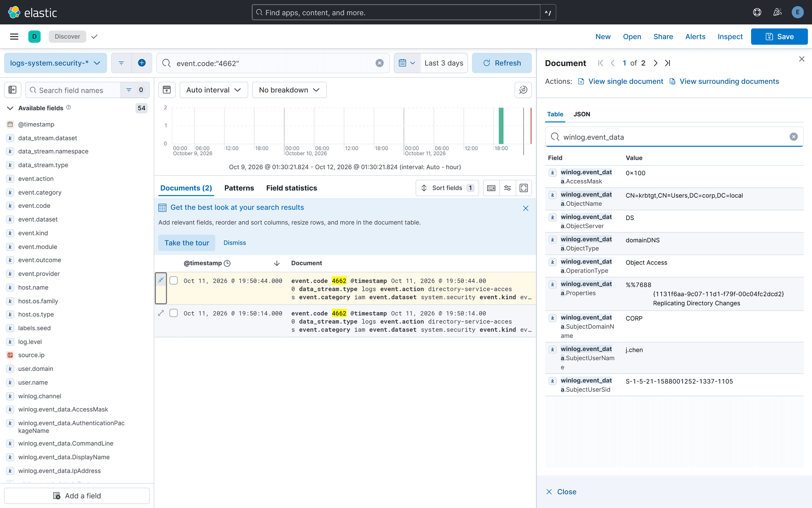Toggle the main navigation hamburger menu
Viewport: 812px width, 508px height.
14,36
